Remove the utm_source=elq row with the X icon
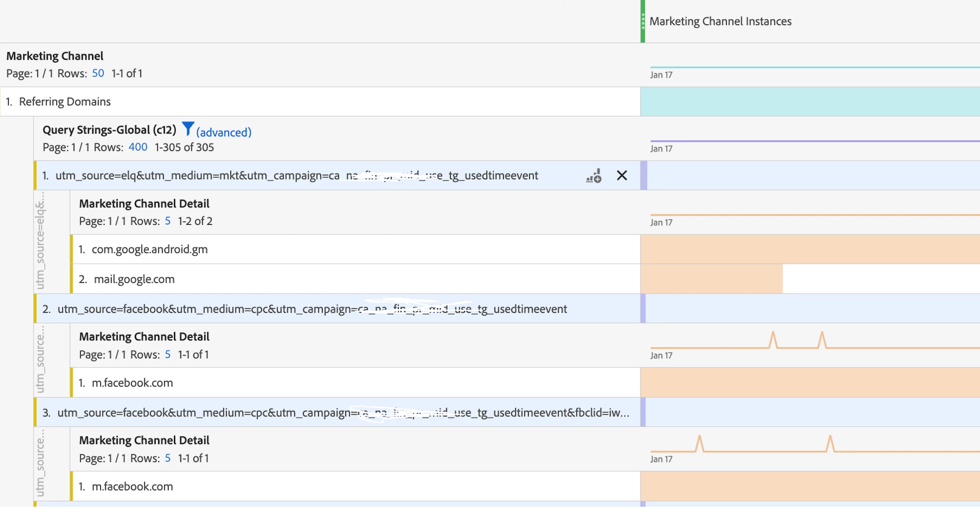 click(622, 176)
